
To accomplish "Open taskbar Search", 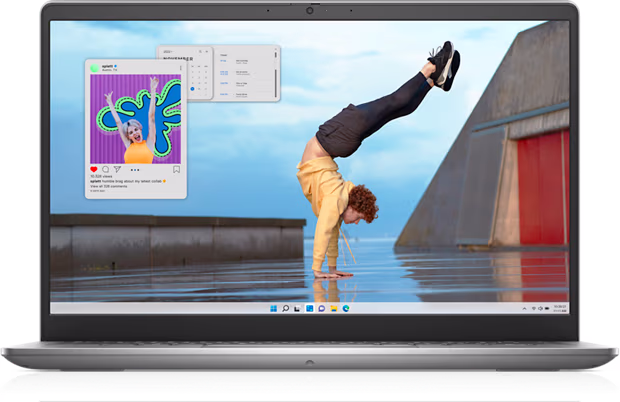I will click(286, 309).
